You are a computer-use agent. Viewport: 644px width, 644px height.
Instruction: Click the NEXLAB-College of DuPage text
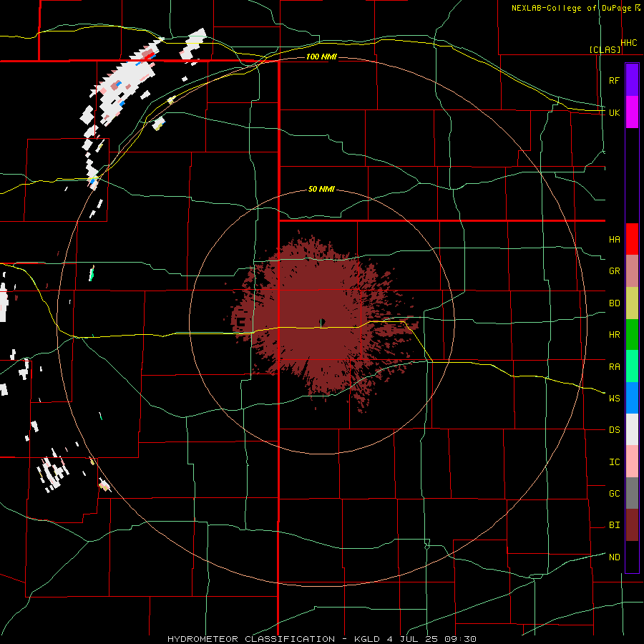click(571, 8)
